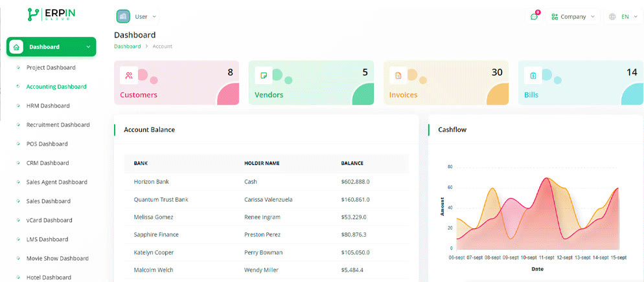The width and height of the screenshot is (644, 282).
Task: Open the Company dropdown
Action: [x=573, y=17]
